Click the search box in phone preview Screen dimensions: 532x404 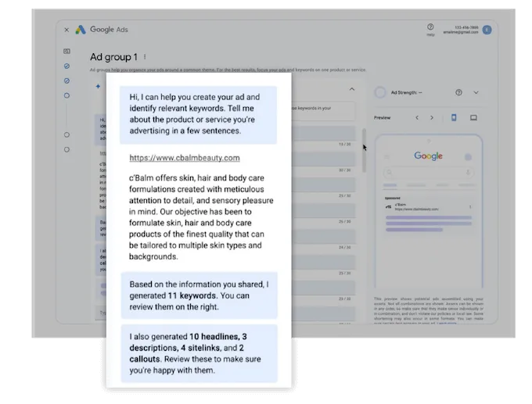click(429, 173)
